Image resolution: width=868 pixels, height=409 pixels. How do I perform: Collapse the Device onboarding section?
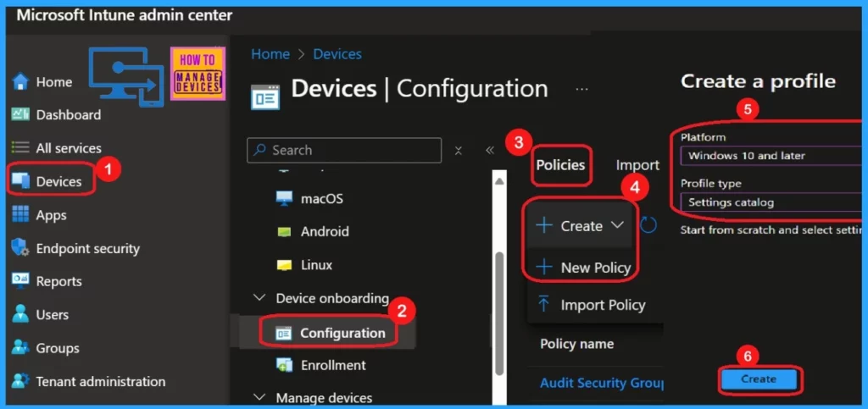click(259, 298)
